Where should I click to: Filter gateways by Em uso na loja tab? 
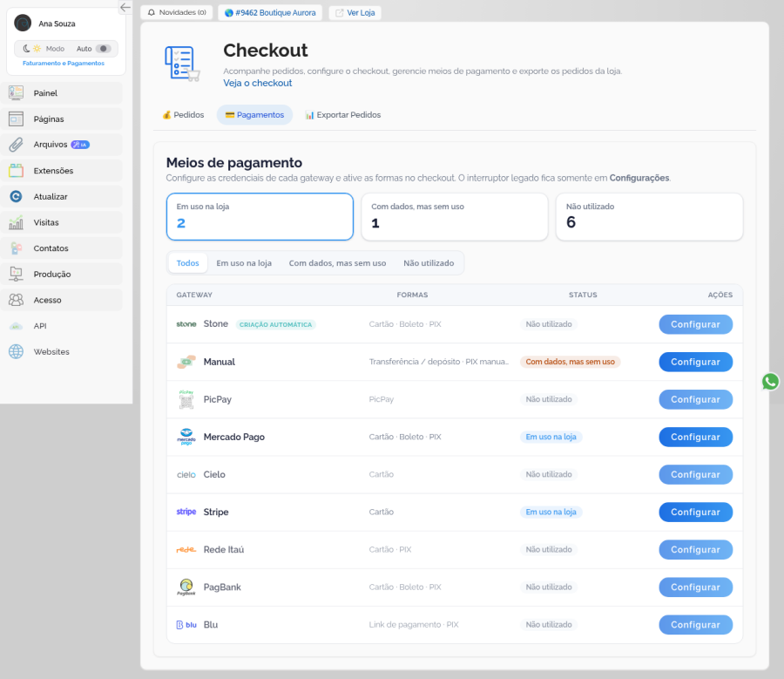point(244,262)
